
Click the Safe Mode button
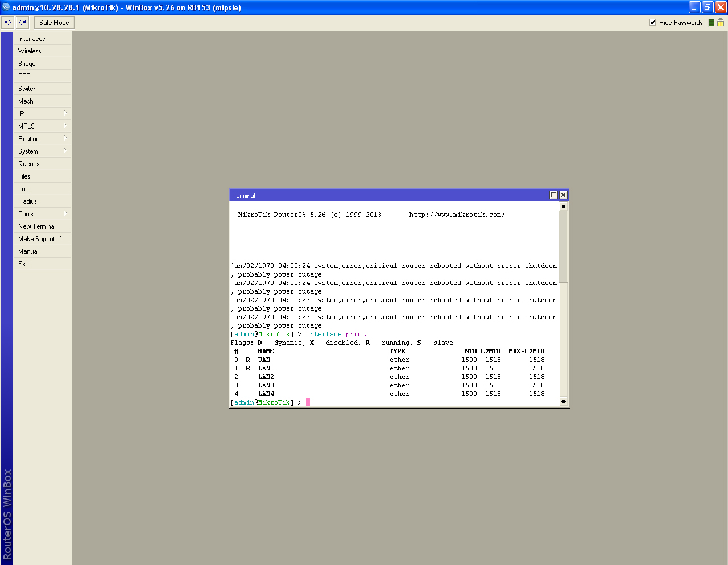pyautogui.click(x=54, y=23)
